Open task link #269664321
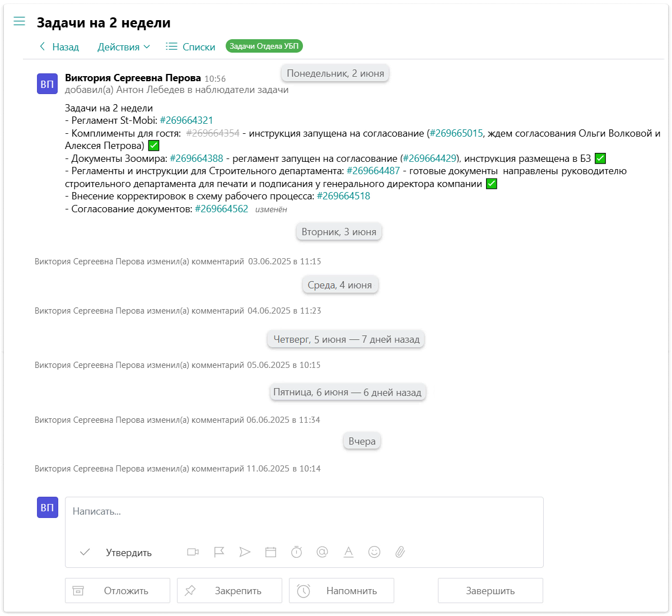This screenshot has height=616, width=672. (186, 120)
